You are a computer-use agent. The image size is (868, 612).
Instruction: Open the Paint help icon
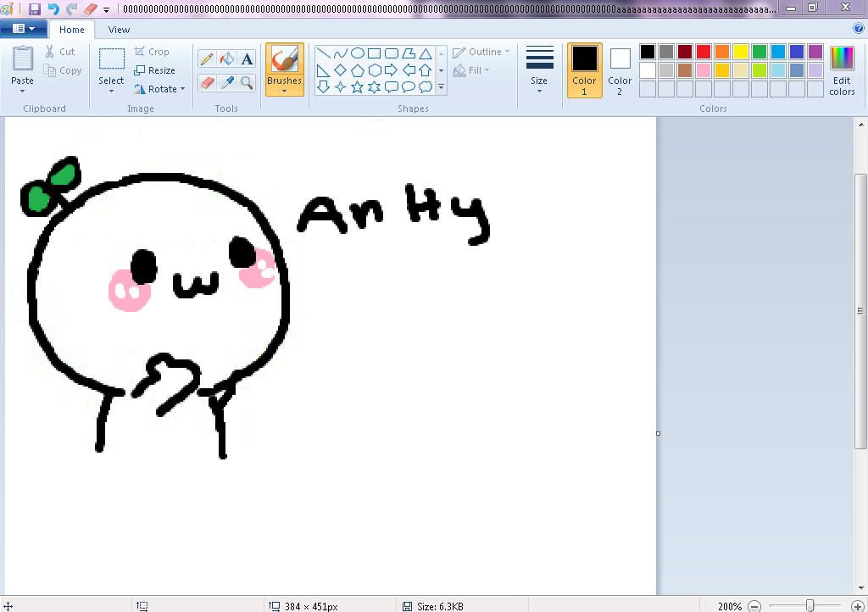tap(859, 28)
